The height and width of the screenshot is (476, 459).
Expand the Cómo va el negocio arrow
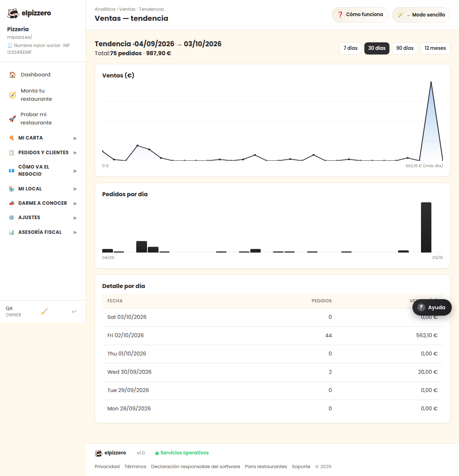(x=75, y=171)
